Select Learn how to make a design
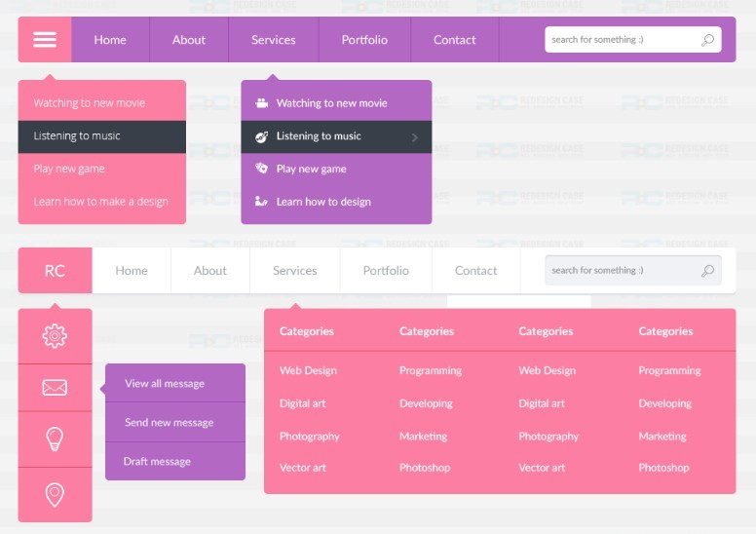The width and height of the screenshot is (756, 534). tap(100, 202)
